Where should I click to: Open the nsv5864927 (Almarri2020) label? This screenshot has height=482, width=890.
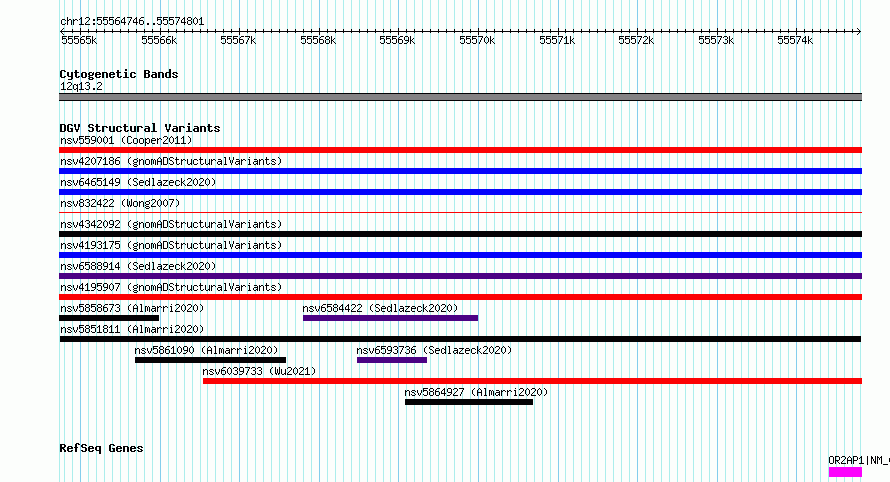pos(476,392)
